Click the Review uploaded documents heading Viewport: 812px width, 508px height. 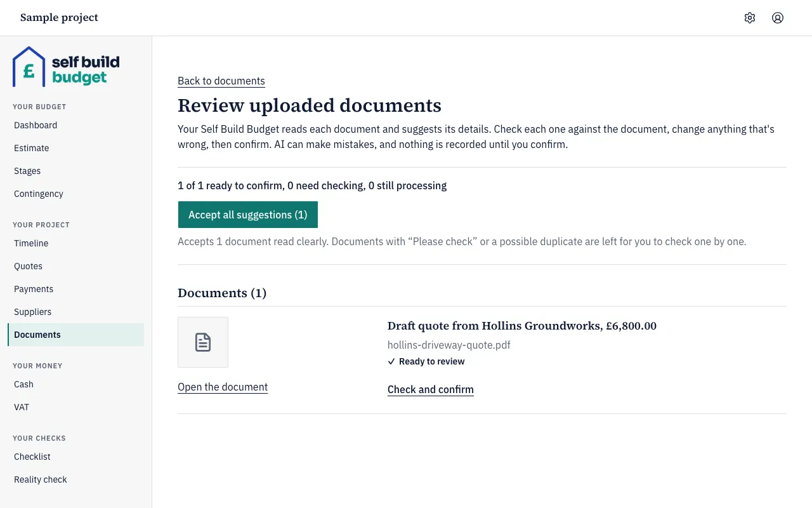pyautogui.click(x=310, y=105)
